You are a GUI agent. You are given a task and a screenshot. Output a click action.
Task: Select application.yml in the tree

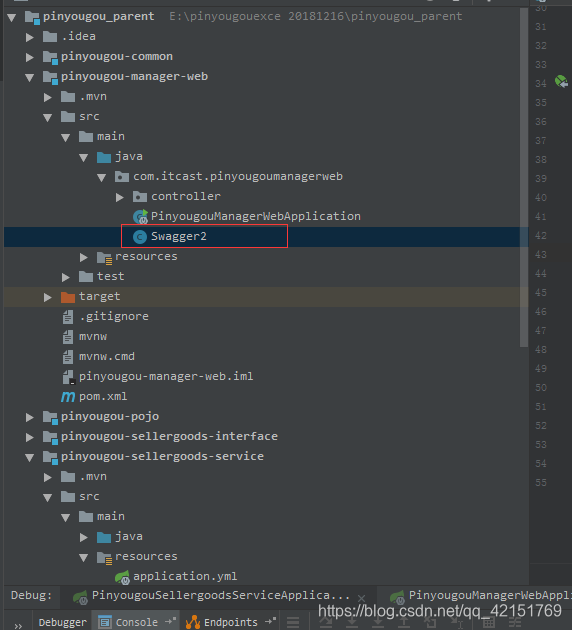(185, 577)
